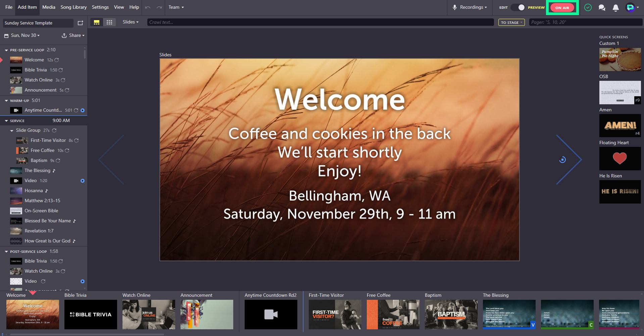Click the blue play icon on Video 1:20 row
The image size is (644, 336).
click(83, 181)
